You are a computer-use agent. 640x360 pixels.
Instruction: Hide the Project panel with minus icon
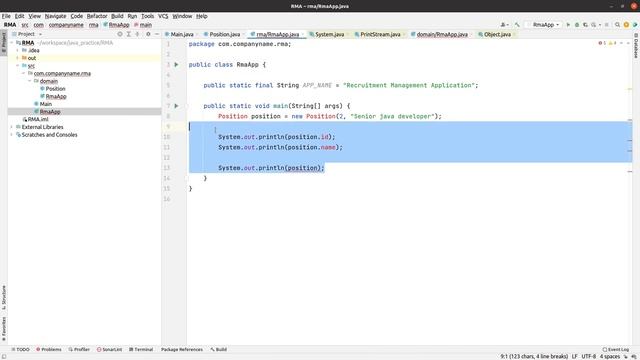[x=157, y=34]
